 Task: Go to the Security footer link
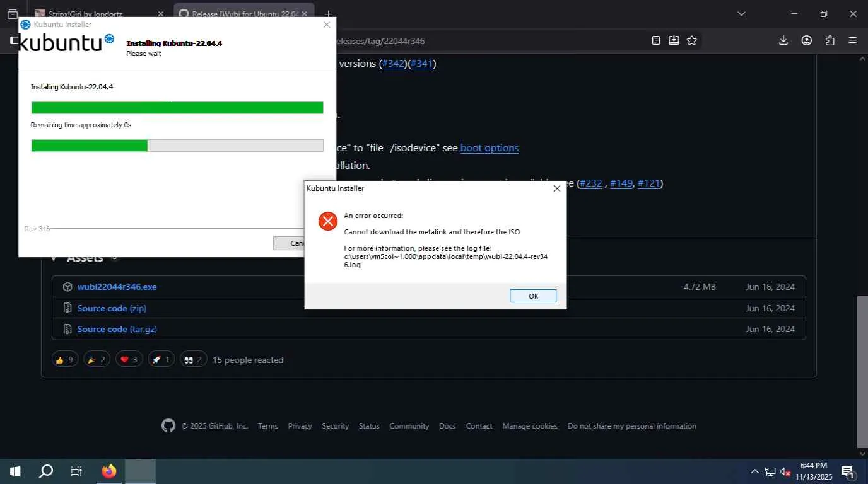pyautogui.click(x=336, y=426)
